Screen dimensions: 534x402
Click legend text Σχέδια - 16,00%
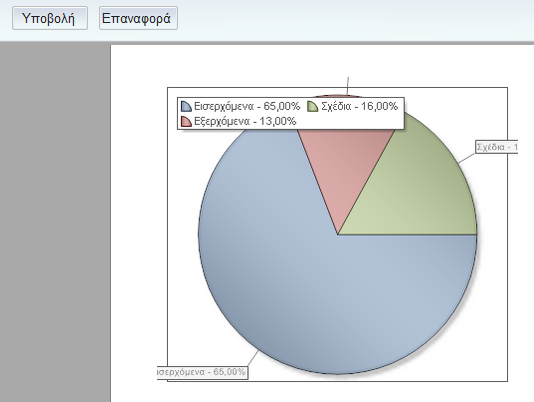tap(359, 106)
